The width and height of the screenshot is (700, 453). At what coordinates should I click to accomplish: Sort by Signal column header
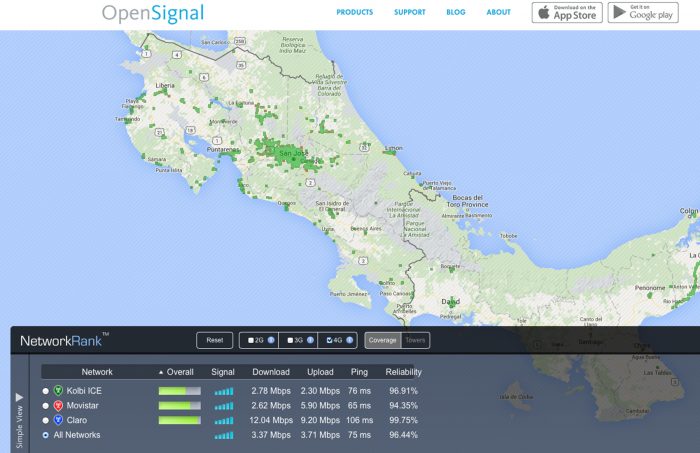(223, 372)
